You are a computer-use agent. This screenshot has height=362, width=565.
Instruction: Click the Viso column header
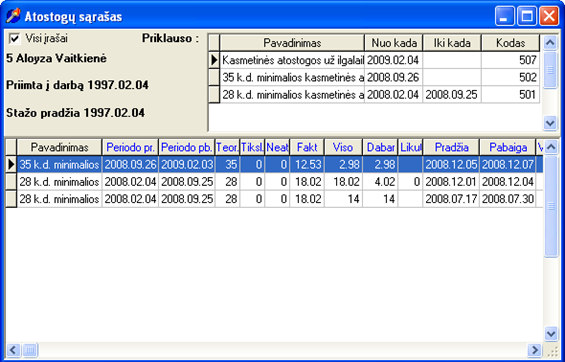coord(343,147)
